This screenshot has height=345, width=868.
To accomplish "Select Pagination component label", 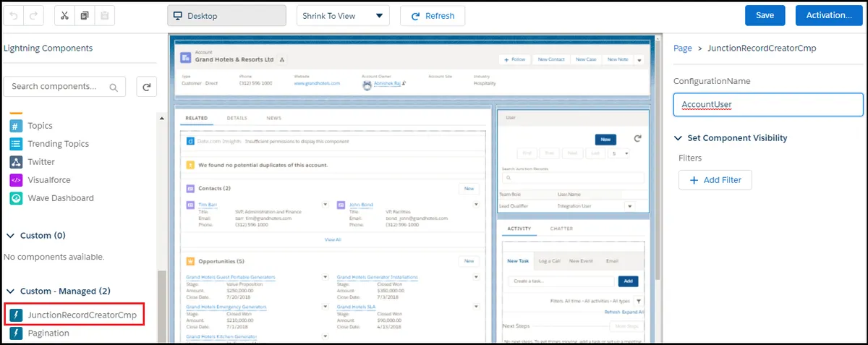I will (48, 333).
